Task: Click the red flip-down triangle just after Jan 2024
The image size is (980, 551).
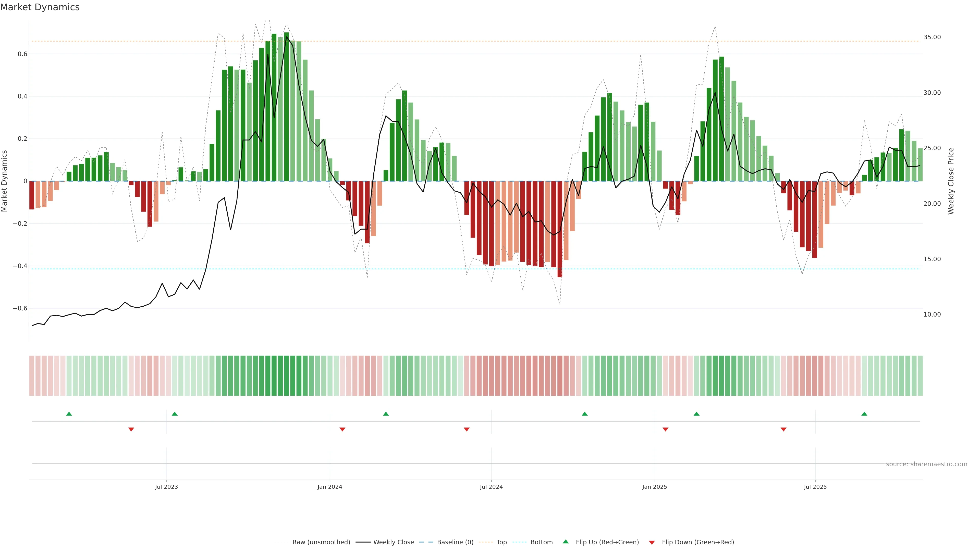Action: point(342,429)
